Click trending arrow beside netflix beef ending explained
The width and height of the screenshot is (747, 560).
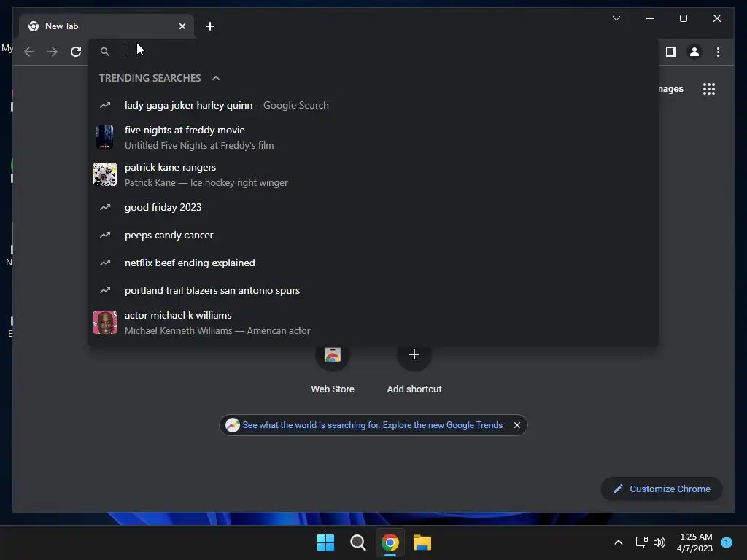click(105, 262)
